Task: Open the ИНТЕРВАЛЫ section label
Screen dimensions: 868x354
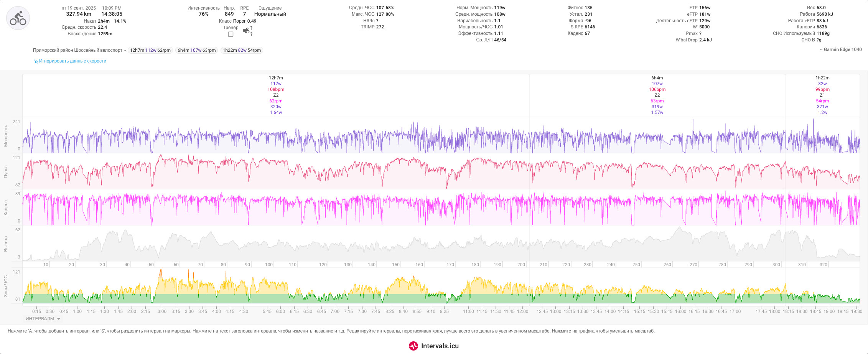Action: [x=40, y=319]
